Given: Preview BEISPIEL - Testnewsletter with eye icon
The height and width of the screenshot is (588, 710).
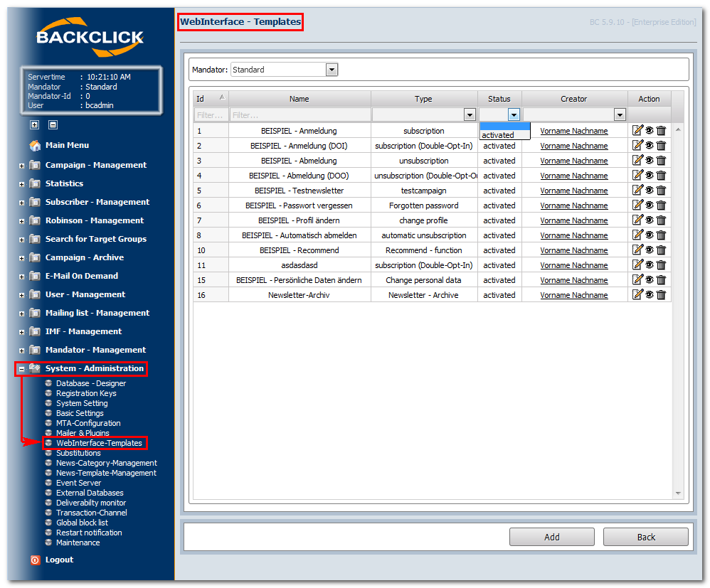Looking at the screenshot, I should point(650,190).
